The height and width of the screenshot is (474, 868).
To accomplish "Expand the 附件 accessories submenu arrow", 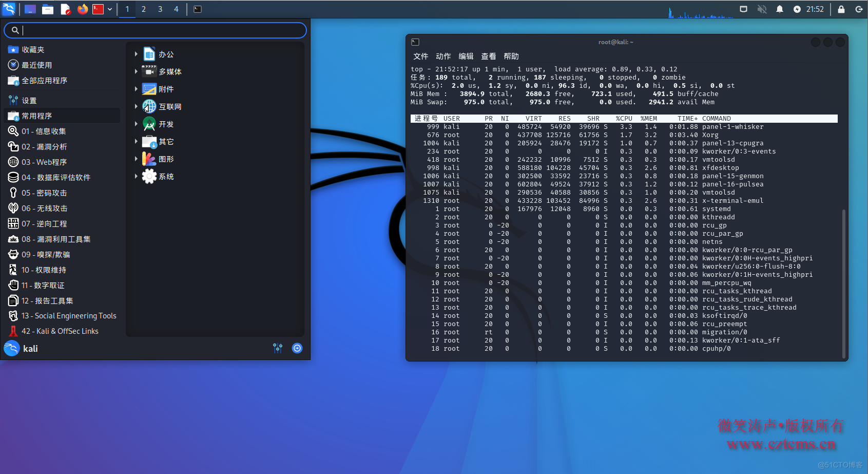I will coord(136,89).
